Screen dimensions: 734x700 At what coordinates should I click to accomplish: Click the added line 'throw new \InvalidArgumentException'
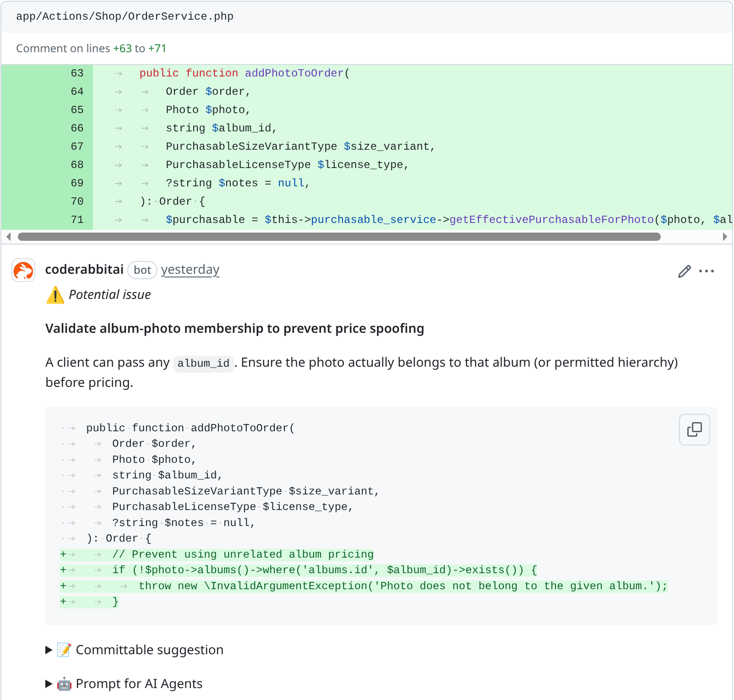(364, 586)
